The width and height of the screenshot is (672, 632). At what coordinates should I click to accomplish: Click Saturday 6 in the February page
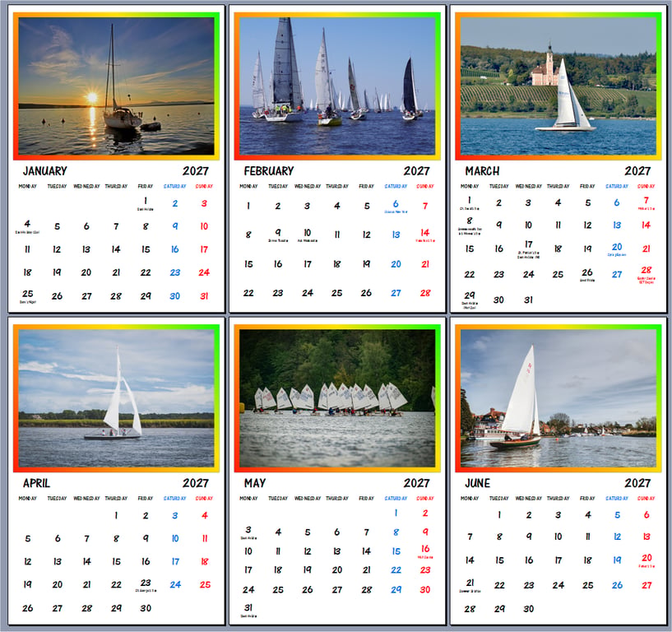pos(396,203)
